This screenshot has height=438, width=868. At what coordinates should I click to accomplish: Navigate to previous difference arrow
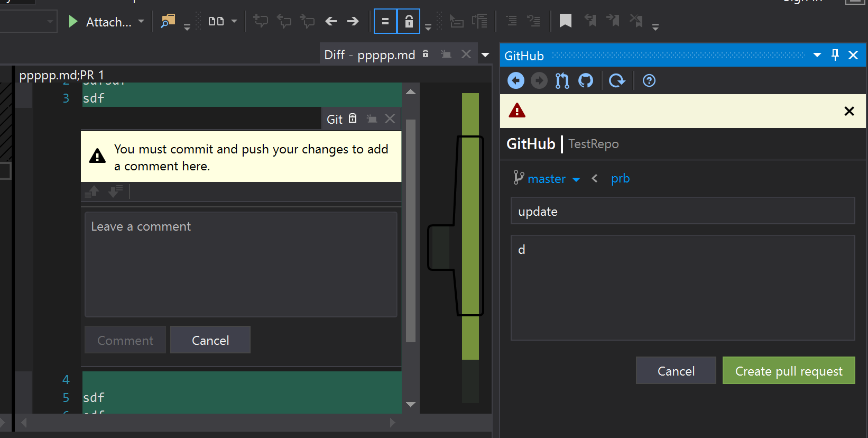coord(331,21)
